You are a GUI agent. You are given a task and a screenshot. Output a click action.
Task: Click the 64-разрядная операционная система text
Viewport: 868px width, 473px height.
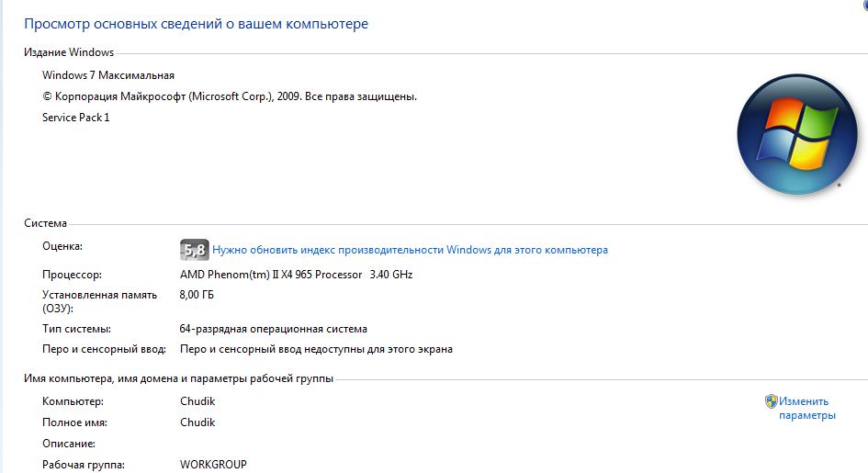tap(273, 329)
